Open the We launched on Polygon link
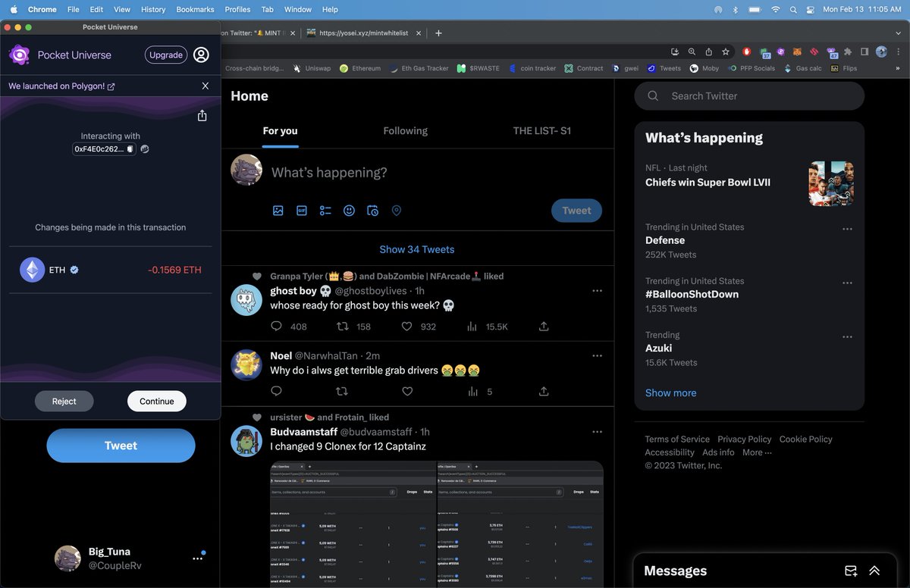 point(61,86)
